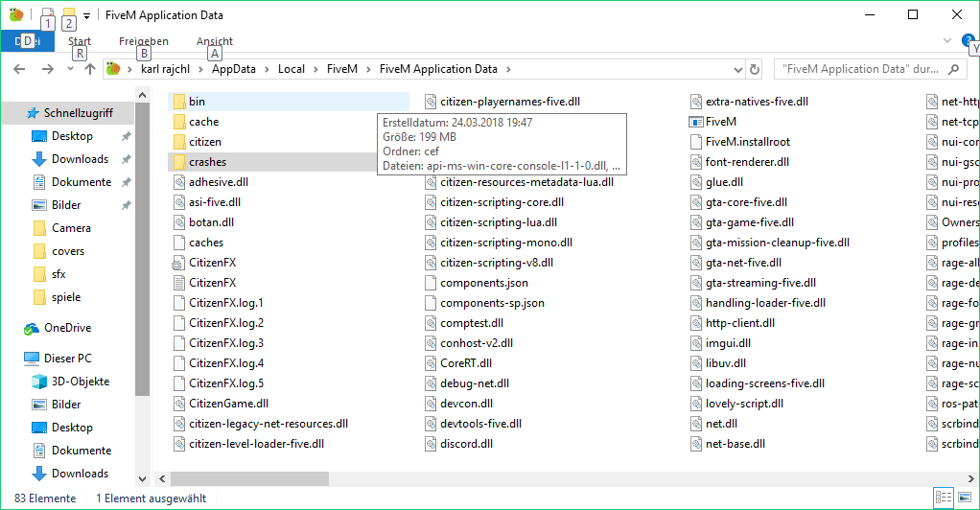Open pinned Downloads in Schnellzugriff
Image resolution: width=980 pixels, height=510 pixels.
pos(80,159)
